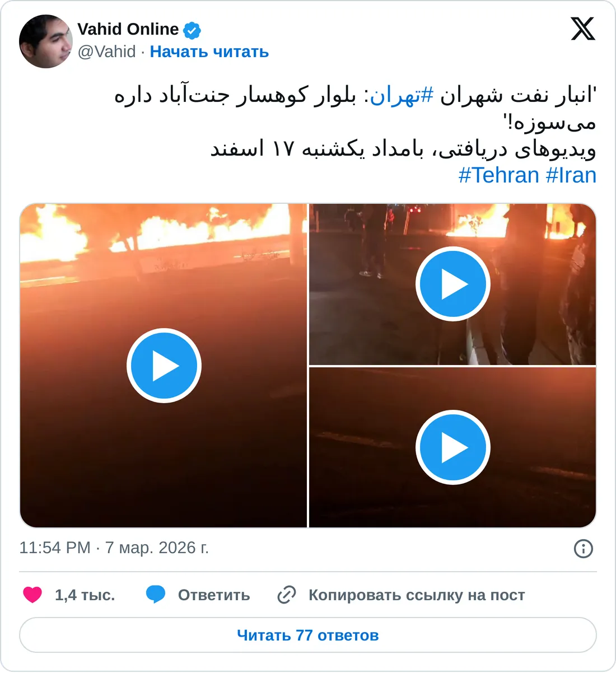
Task: Click the reply speech bubble icon
Action: (x=155, y=595)
